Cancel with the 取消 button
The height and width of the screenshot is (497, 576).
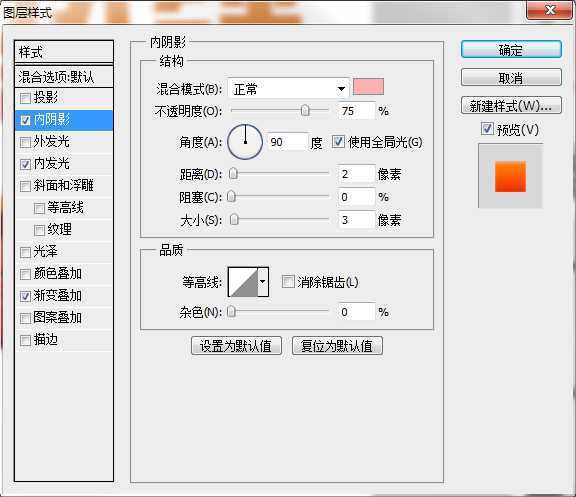(511, 78)
